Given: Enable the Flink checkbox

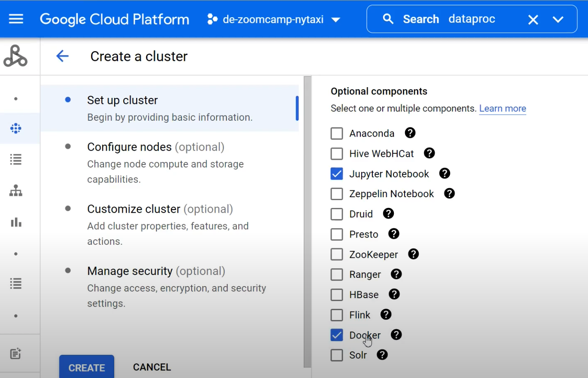Looking at the screenshot, I should [337, 315].
